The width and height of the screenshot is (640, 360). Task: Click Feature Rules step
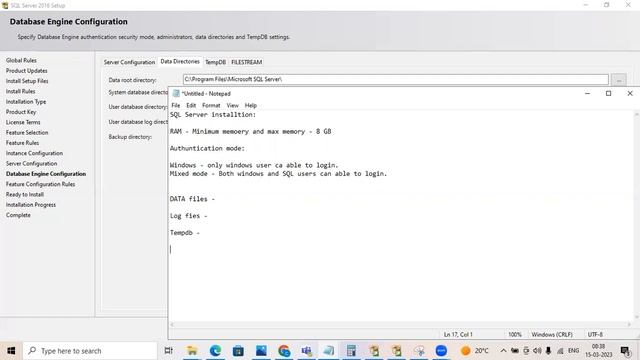(22, 143)
